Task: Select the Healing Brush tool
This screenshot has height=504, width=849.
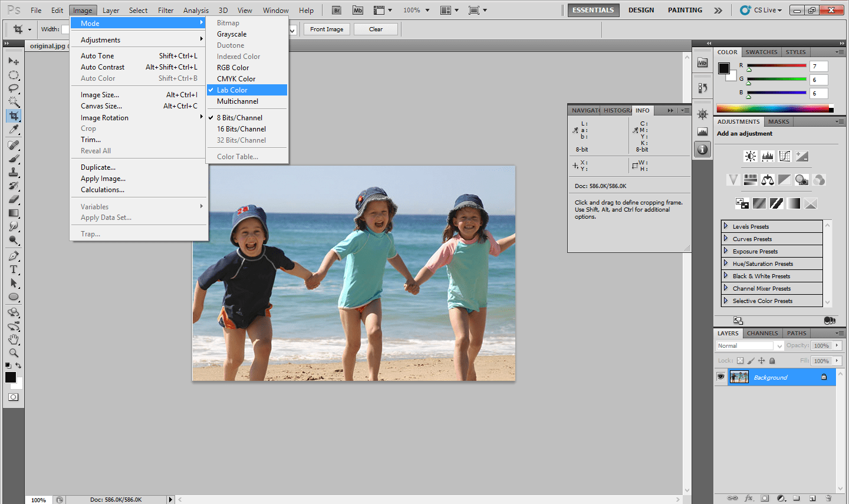Action: 13,145
